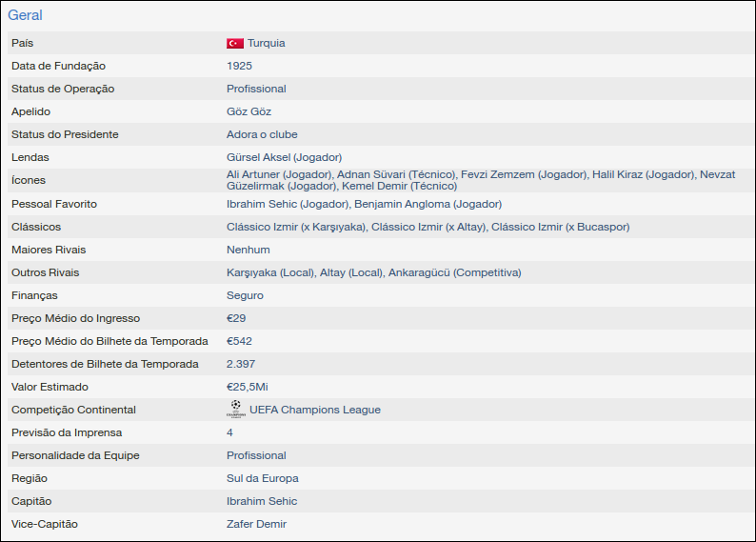Open vice-captain Zafer Demir's profile
Image resolution: width=756 pixels, height=542 pixels.
pos(256,525)
